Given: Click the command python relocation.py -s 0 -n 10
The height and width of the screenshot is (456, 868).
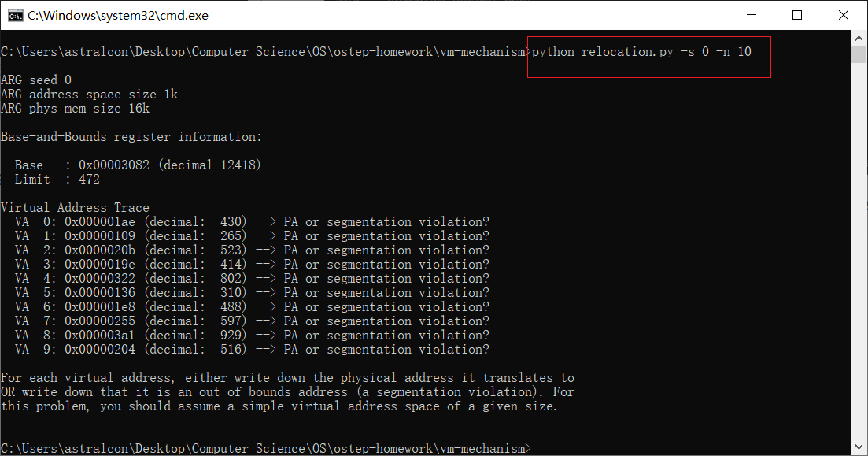Looking at the screenshot, I should [x=641, y=52].
